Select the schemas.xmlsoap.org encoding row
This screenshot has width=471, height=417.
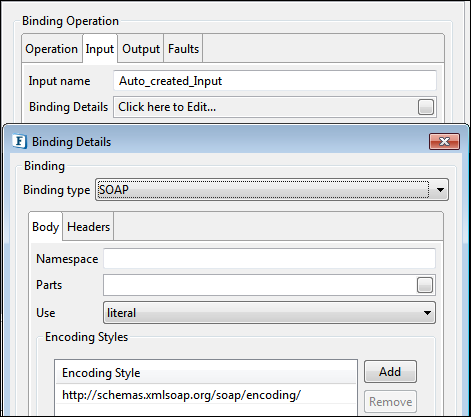(206, 395)
